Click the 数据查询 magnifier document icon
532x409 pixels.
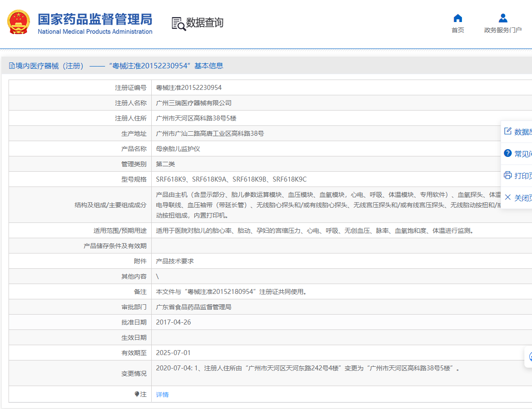(x=178, y=23)
